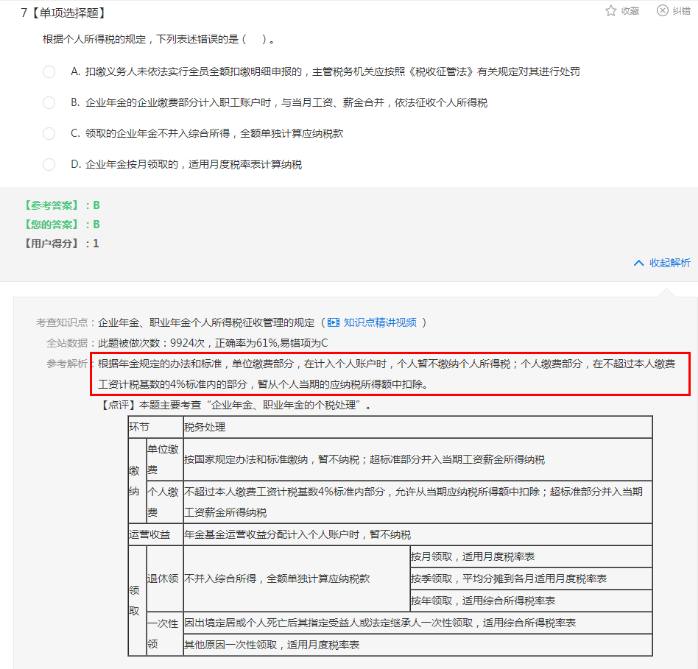Click table cell 按国家规定办法和标准缴纳
This screenshot has width=698, height=669.
click(418, 460)
